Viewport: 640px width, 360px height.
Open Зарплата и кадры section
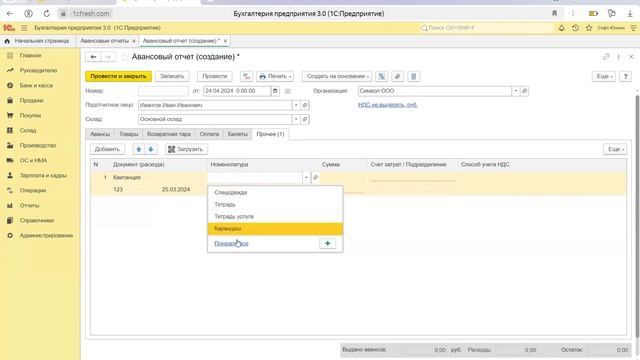(43, 175)
